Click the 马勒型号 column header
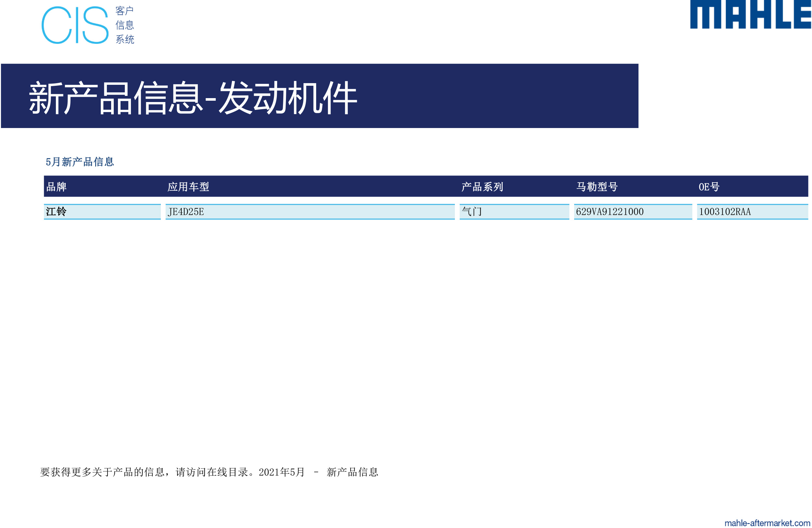This screenshot has height=528, width=812. (597, 187)
